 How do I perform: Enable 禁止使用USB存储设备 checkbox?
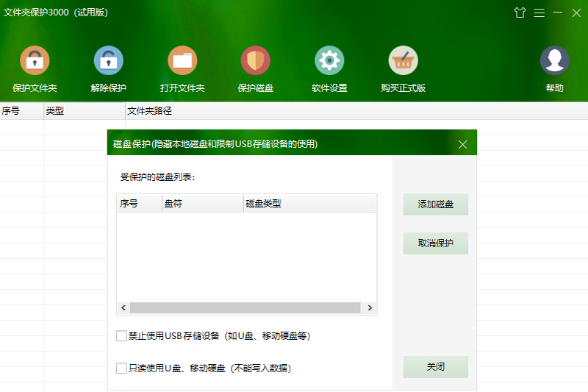(x=121, y=336)
